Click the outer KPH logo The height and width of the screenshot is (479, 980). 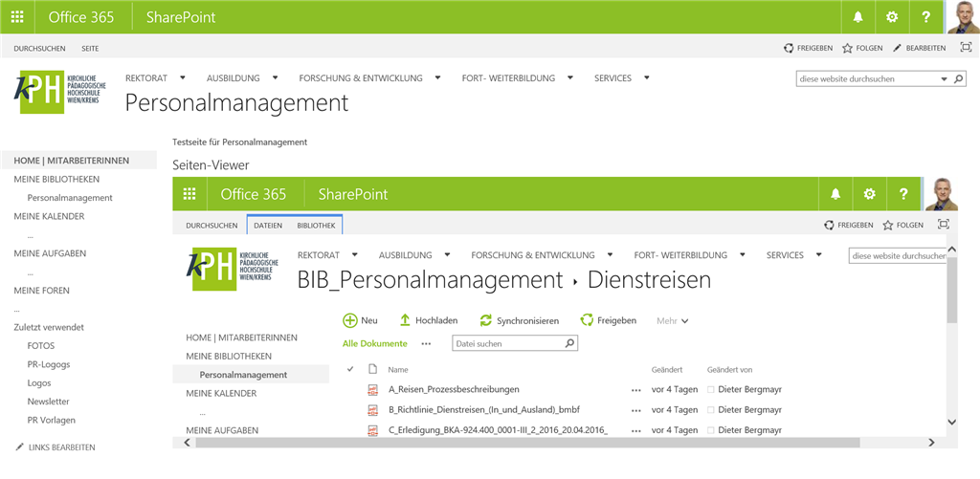[60, 92]
